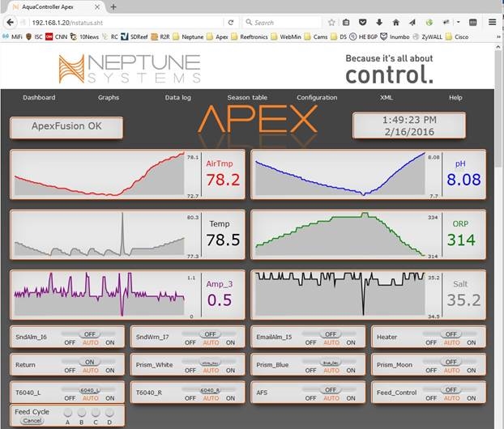
Task: Adjust the SndAlm_I6 outlet slider
Action: point(90,334)
